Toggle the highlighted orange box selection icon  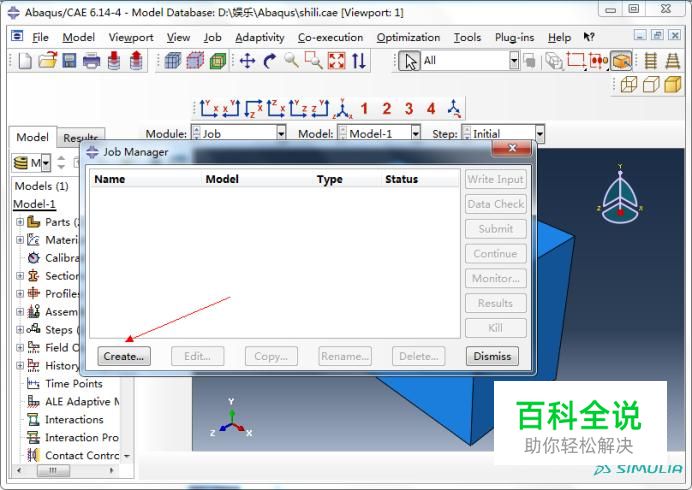coord(621,61)
